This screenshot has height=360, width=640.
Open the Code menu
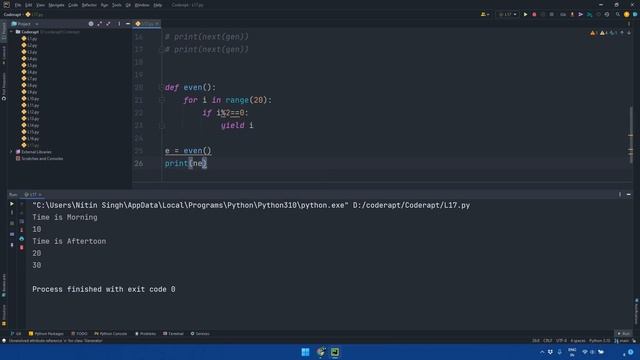tap(73, 5)
